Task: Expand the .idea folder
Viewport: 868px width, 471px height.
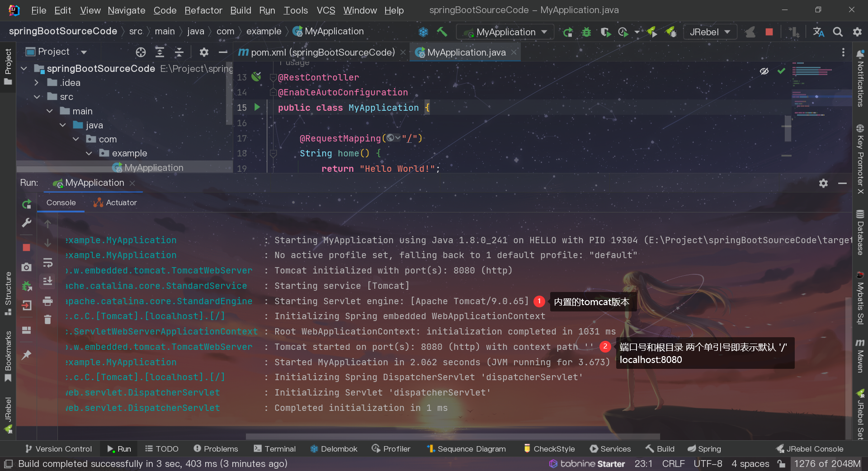Action: (37, 83)
